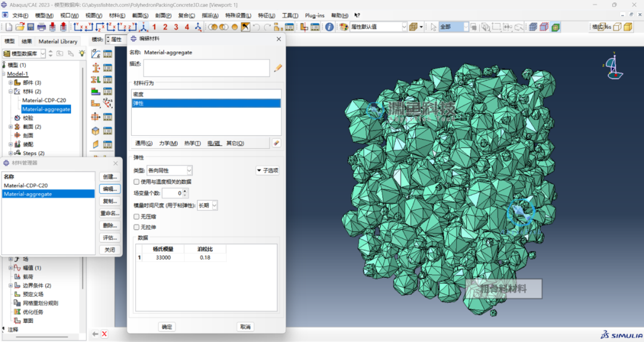Click 关闭 in Material Manager
This screenshot has height=342, width=644.
[110, 250]
